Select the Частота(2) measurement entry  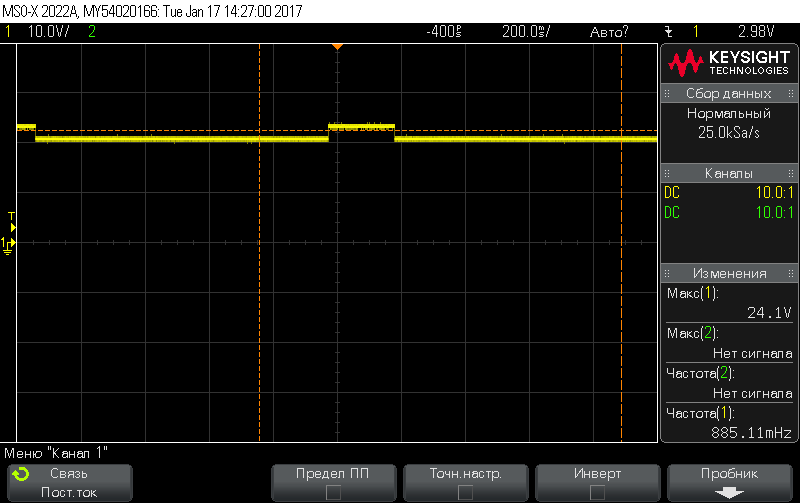coord(729,383)
